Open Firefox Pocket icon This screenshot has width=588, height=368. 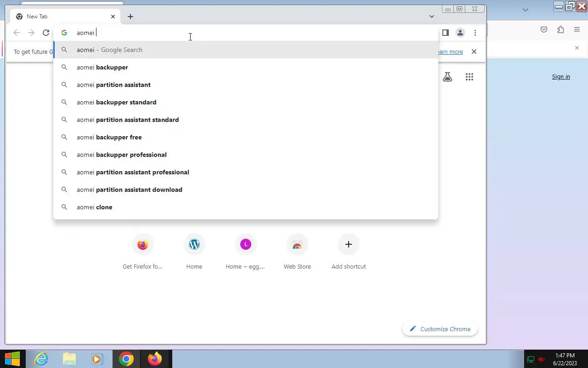(x=544, y=29)
